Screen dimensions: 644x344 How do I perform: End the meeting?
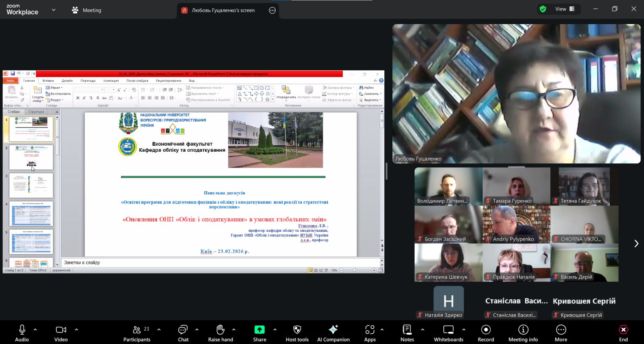(x=623, y=333)
